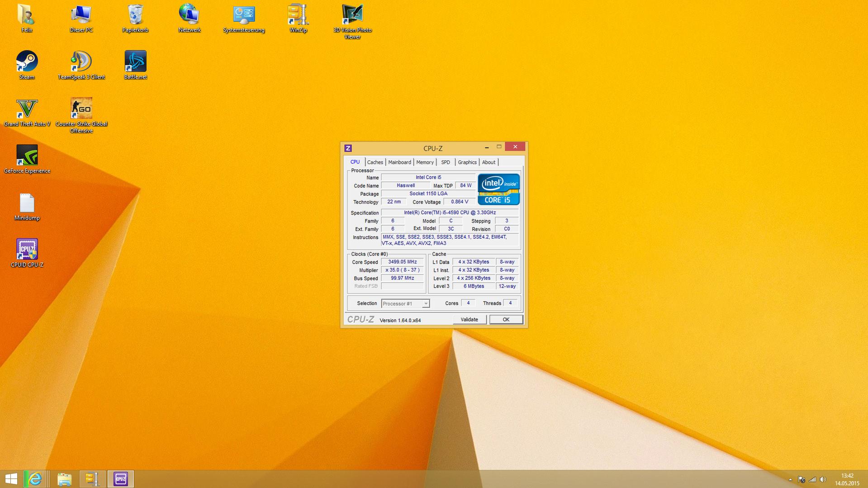Open Netzwerk desktop icon
This screenshot has height=488, width=868.
pyautogui.click(x=190, y=18)
